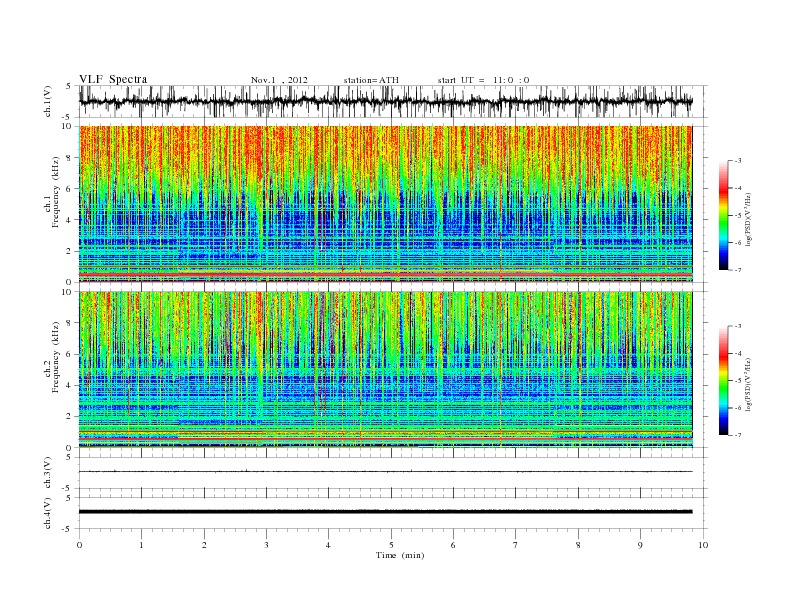Click time axis tick label "1"
792x612 pixels.
point(141,545)
